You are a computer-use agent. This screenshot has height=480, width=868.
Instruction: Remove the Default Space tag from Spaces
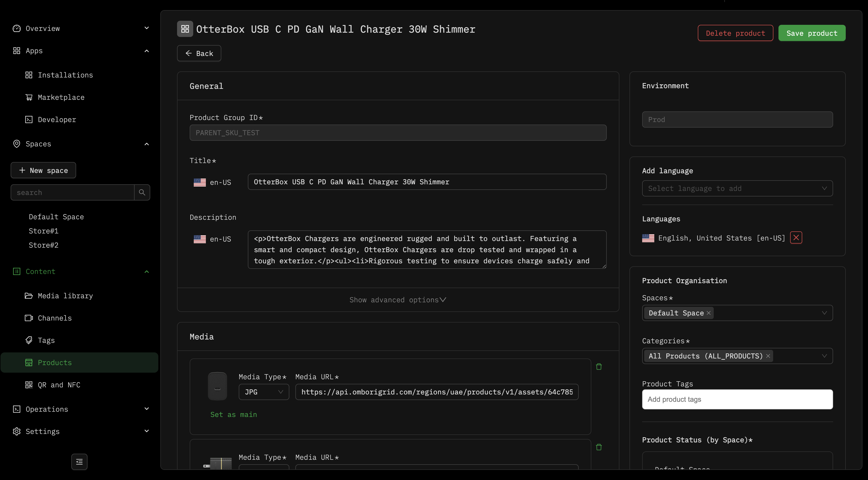[x=709, y=313]
